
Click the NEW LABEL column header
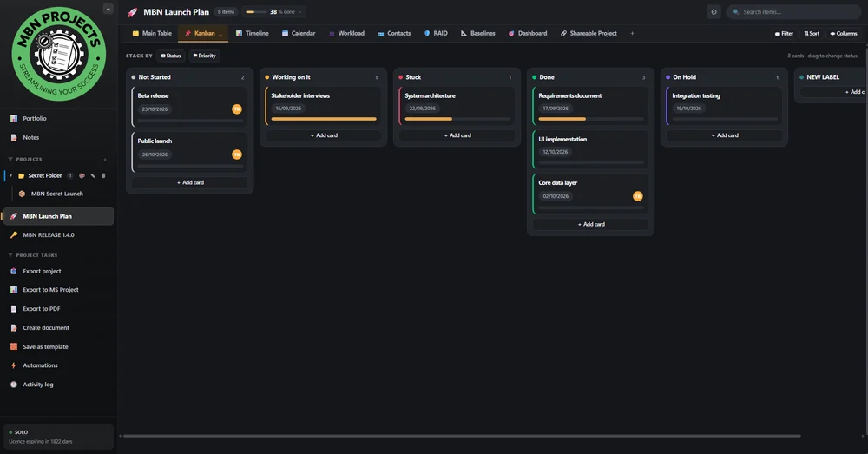[823, 77]
